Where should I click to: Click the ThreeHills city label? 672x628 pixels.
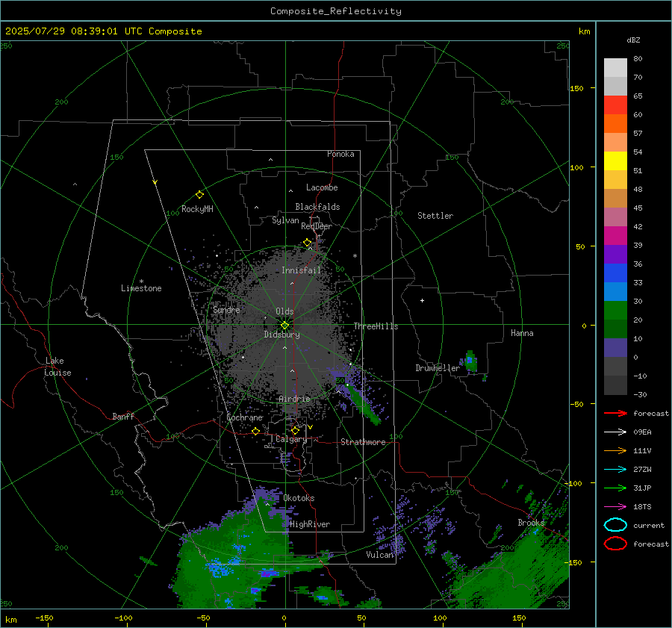pos(376,326)
